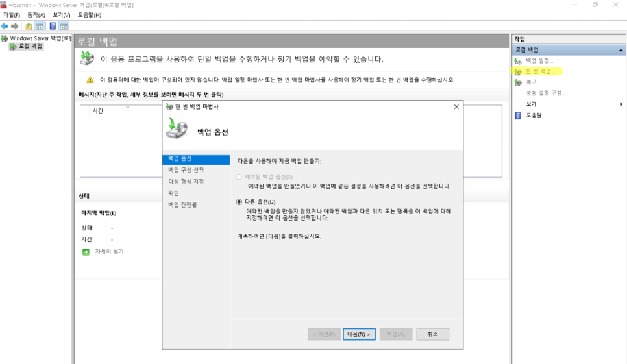Expand the 보기 submenu arrow in actions pane
The image size is (627, 364).
pyautogui.click(x=621, y=104)
